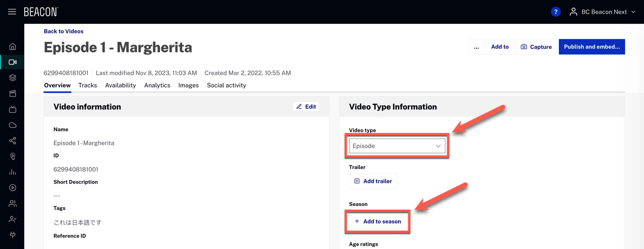Click the Short Description placeholder dashes
Viewport: 644px width, 249px height.
coord(57,196)
